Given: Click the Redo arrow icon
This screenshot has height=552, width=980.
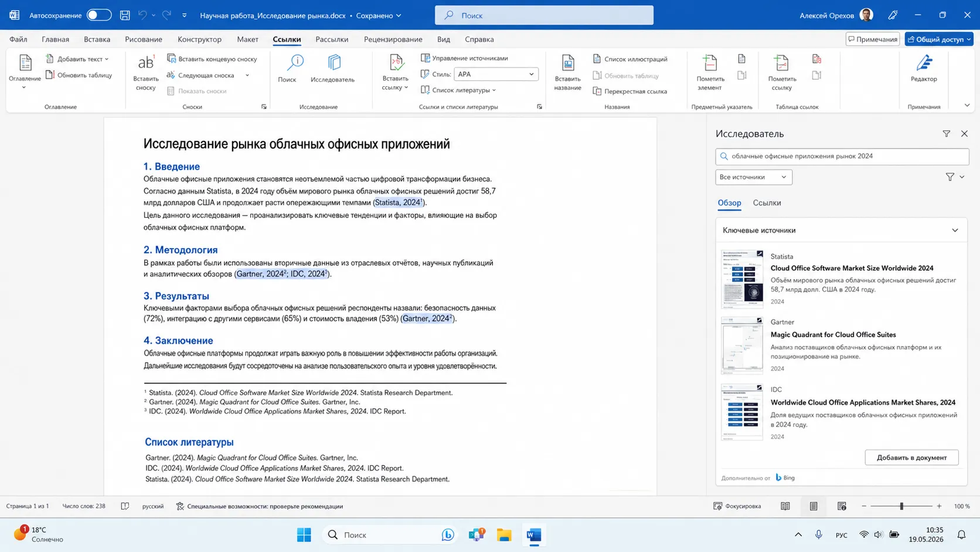Looking at the screenshot, I should [166, 15].
